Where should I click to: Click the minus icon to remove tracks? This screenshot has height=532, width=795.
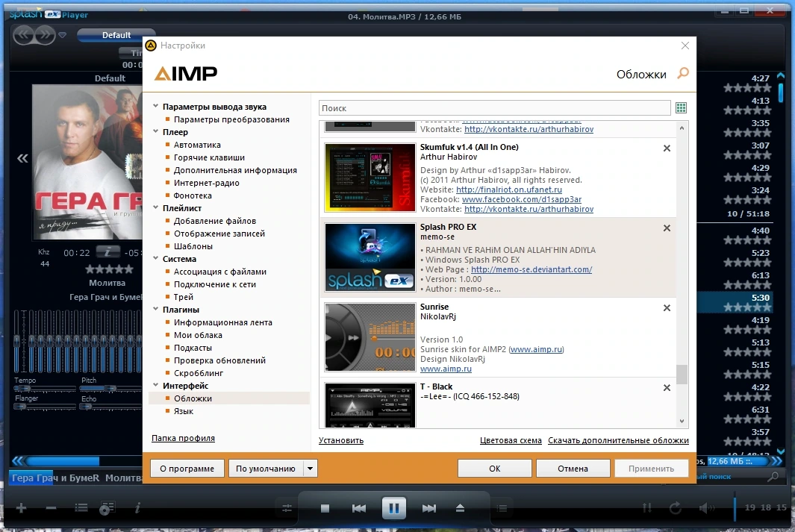click(51, 507)
